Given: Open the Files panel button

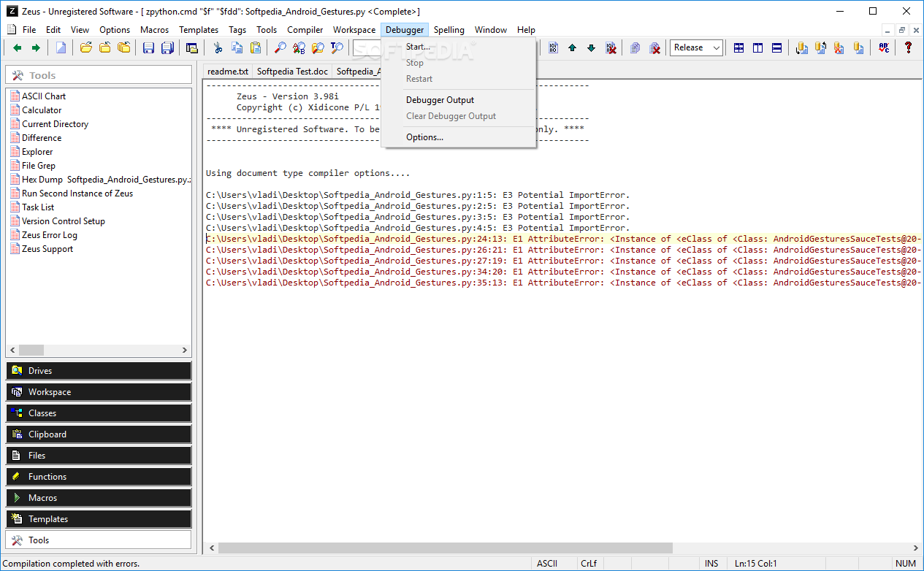Looking at the screenshot, I should click(x=99, y=456).
